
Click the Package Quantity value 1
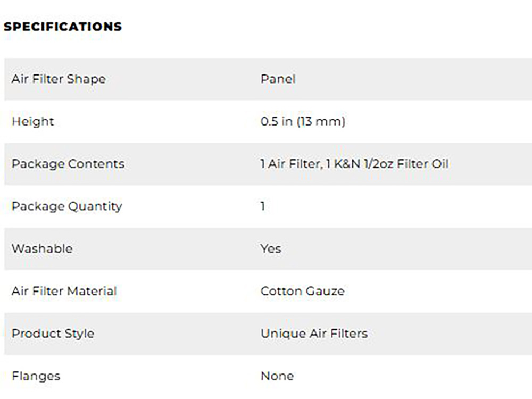(x=263, y=206)
